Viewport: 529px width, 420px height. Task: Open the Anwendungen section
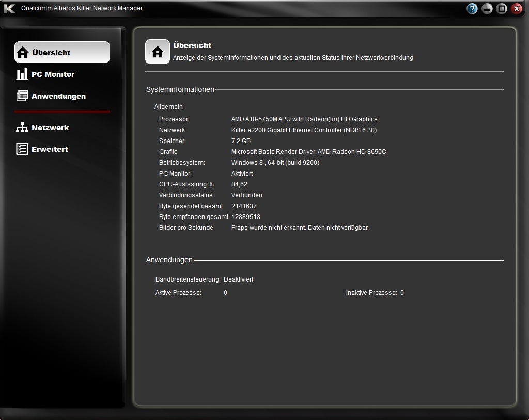59,96
